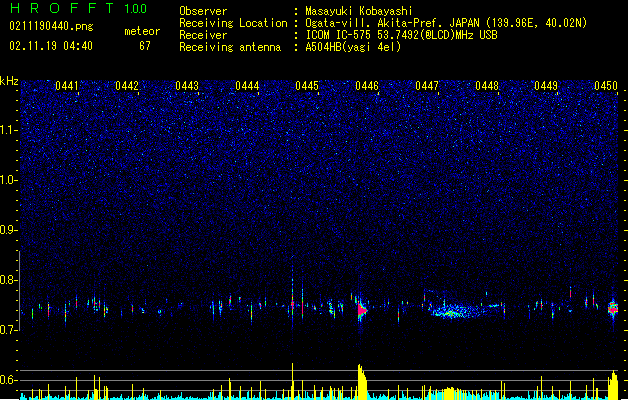Click the 0.8 kHz axis label
629x400 pixels.
pyautogui.click(x=9, y=280)
